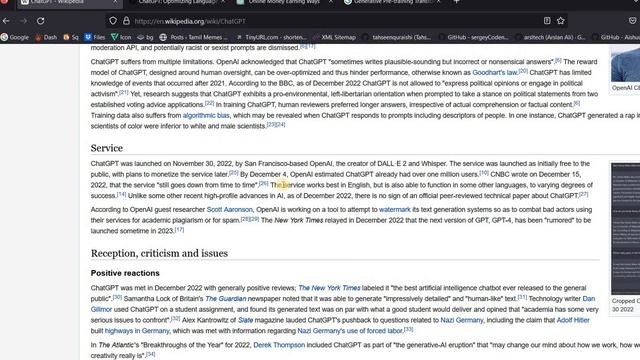
Task: View site security lock information
Action: tap(126, 21)
